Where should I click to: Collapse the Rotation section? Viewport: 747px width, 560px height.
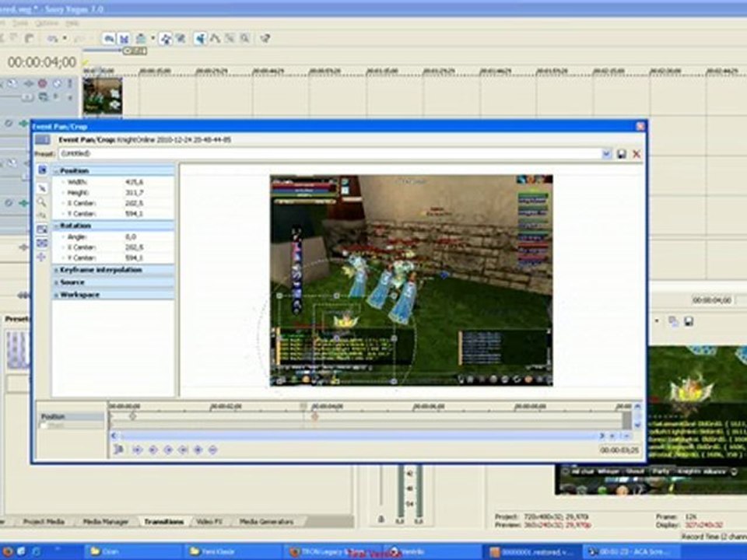[56, 226]
